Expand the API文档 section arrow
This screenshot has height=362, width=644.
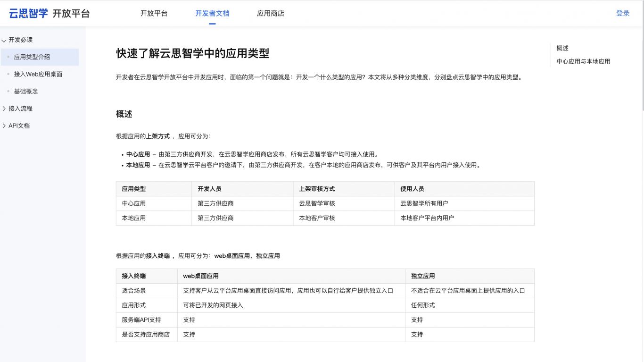(4, 126)
